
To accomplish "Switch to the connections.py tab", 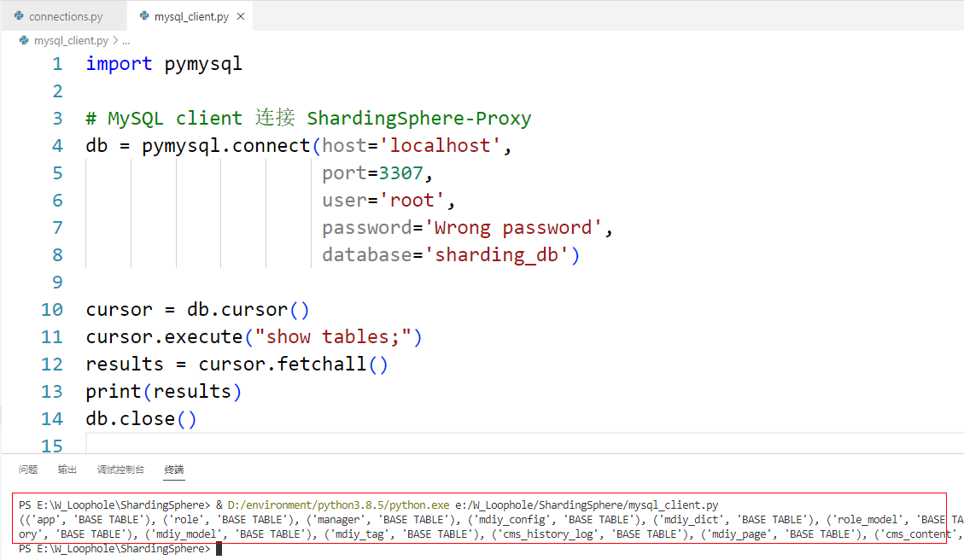I will pos(65,16).
